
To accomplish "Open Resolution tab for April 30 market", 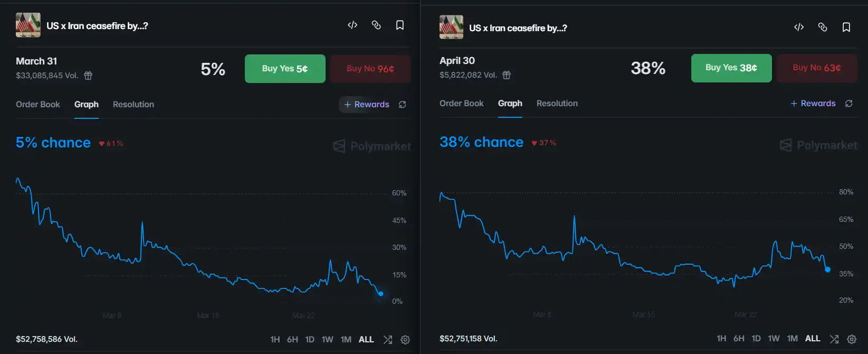I will click(x=557, y=104).
